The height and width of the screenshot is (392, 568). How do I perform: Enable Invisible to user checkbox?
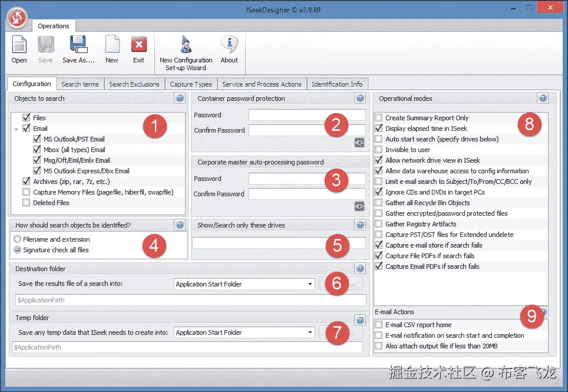378,150
